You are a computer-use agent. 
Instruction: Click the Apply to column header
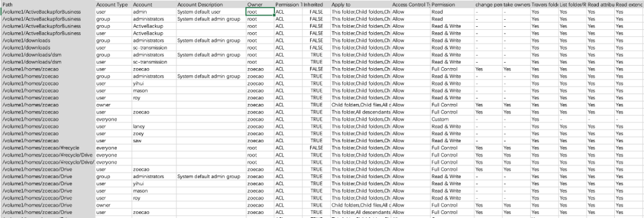coord(361,5)
